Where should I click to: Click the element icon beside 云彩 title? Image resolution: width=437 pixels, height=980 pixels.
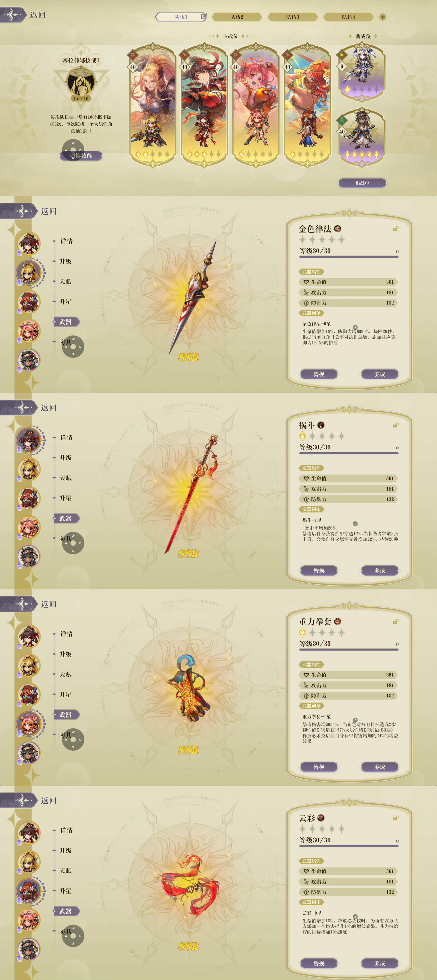click(321, 817)
